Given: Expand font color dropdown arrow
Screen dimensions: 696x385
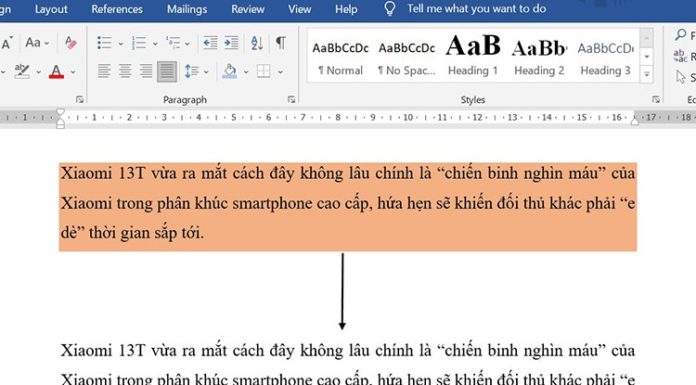Looking at the screenshot, I should point(73,71).
